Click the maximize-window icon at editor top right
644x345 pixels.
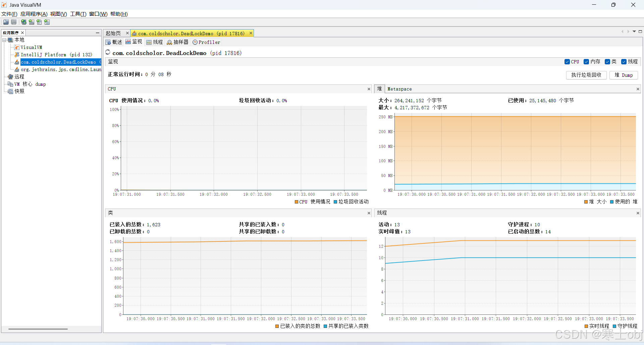(x=640, y=32)
